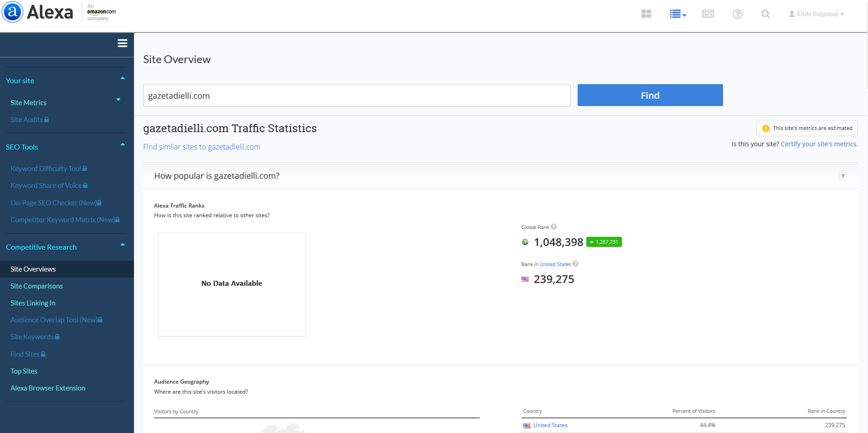Collapse the Your site section
Image resolution: width=868 pixels, height=433 pixels.
(x=123, y=78)
